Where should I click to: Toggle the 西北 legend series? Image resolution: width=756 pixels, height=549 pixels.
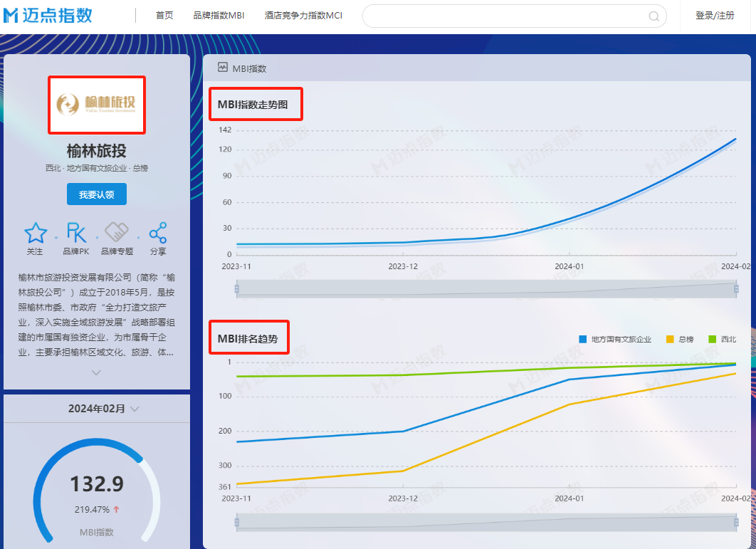point(721,339)
